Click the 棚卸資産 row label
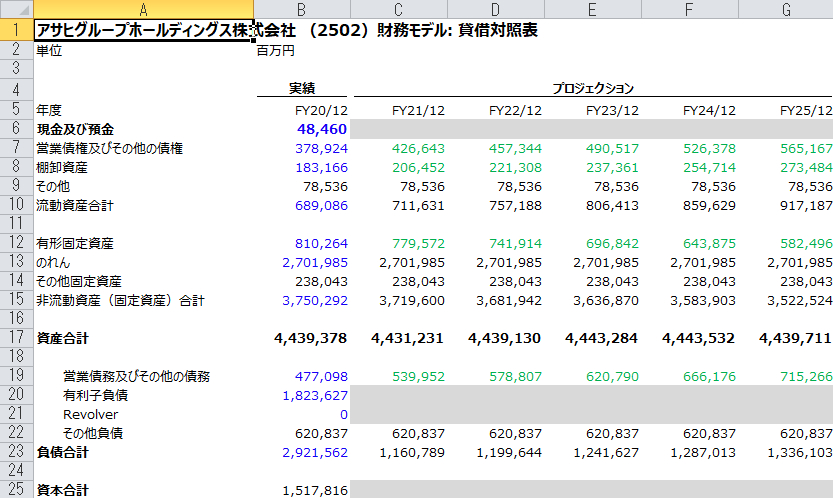 pyautogui.click(x=62, y=167)
